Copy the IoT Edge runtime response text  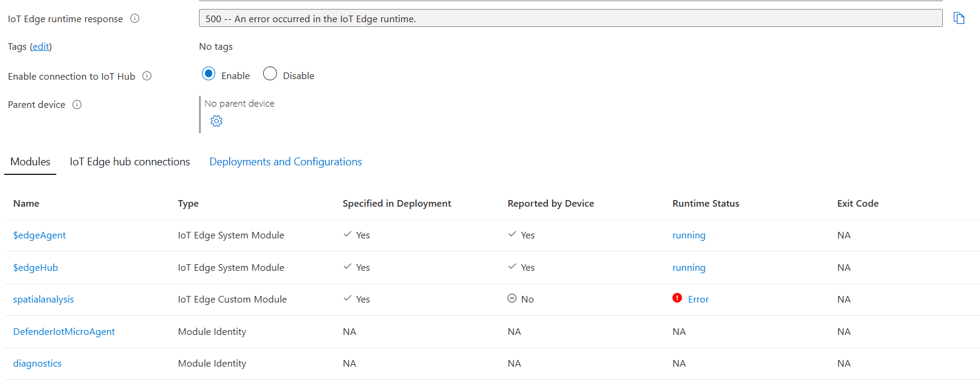[x=959, y=19]
